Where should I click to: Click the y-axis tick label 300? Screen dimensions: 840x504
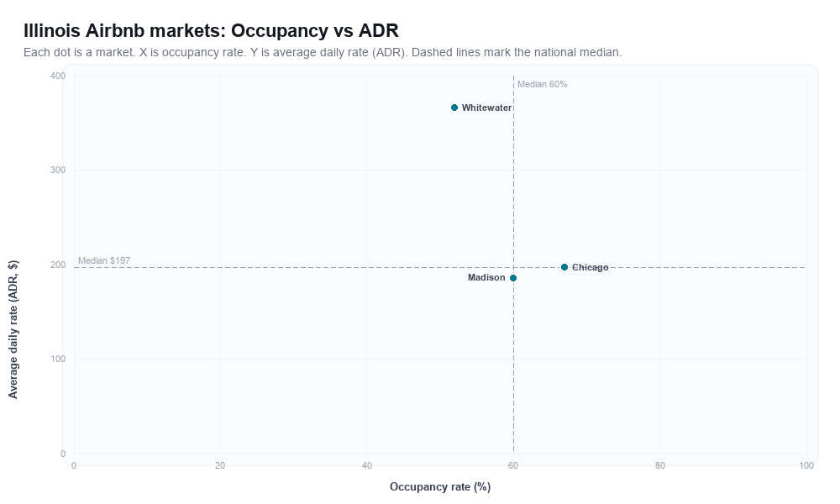58,171
